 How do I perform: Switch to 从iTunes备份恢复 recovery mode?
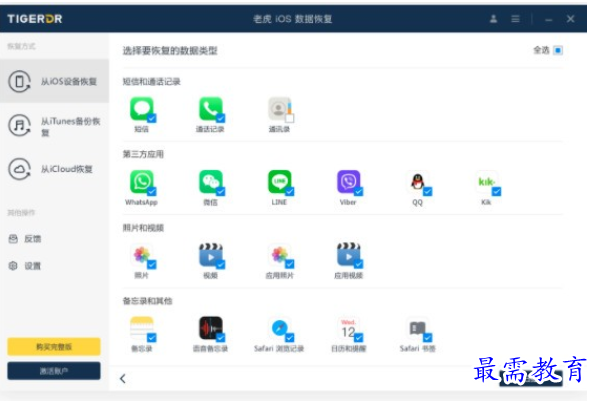(x=54, y=126)
